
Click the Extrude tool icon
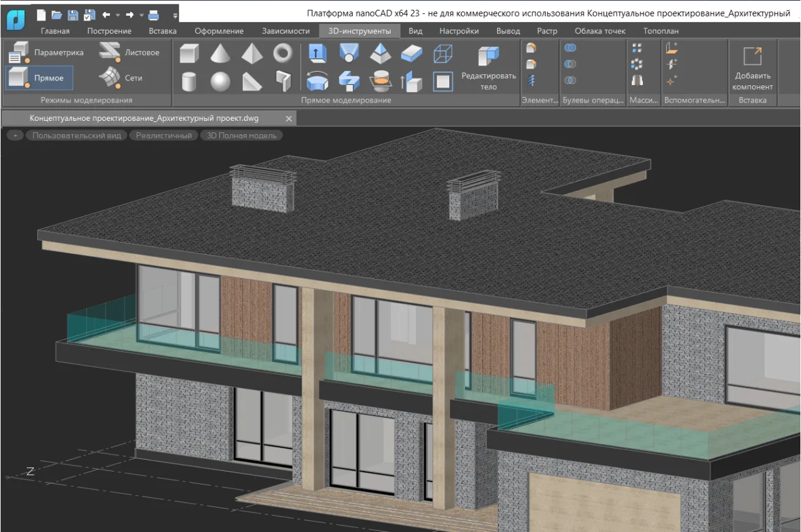pyautogui.click(x=317, y=54)
